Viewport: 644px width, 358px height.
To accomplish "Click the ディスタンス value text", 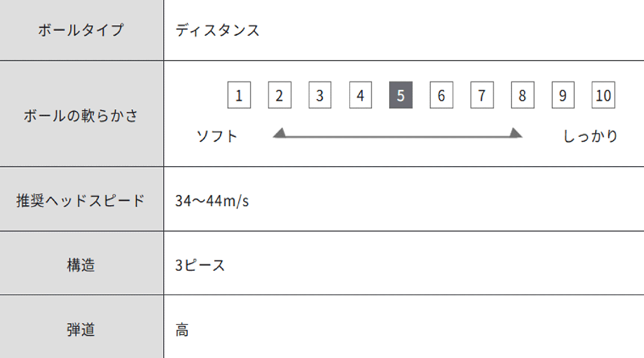I will pyautogui.click(x=217, y=30).
